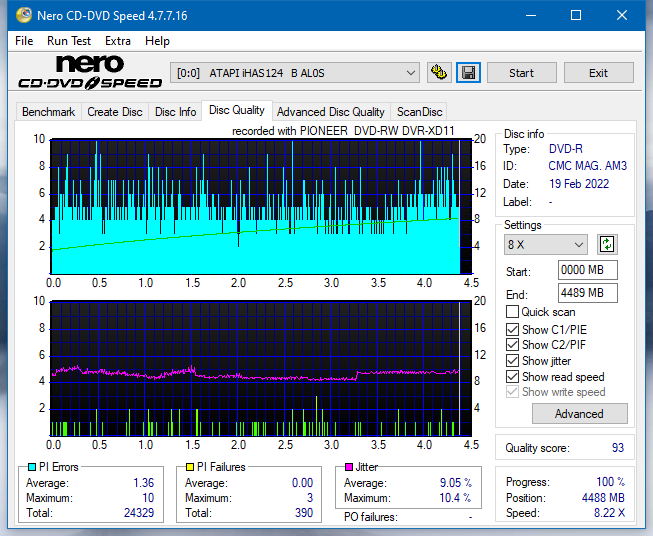653x536 pixels.
Task: Click the PI Errors maximum 10
Action: click(x=148, y=498)
